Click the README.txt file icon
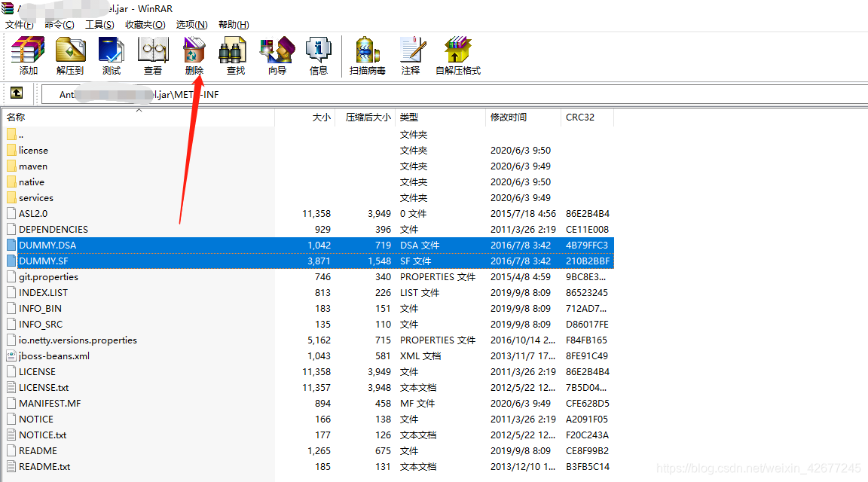Viewport: 868px width, 482px height. [11, 466]
